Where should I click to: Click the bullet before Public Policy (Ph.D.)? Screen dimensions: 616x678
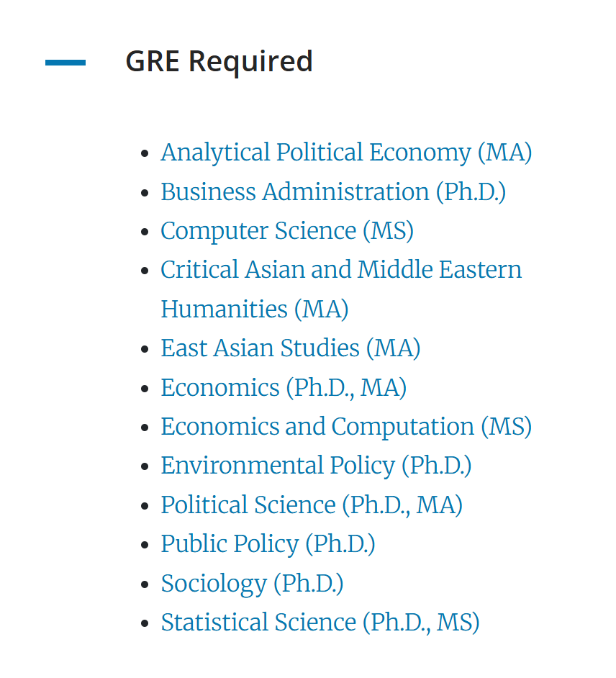tap(146, 546)
